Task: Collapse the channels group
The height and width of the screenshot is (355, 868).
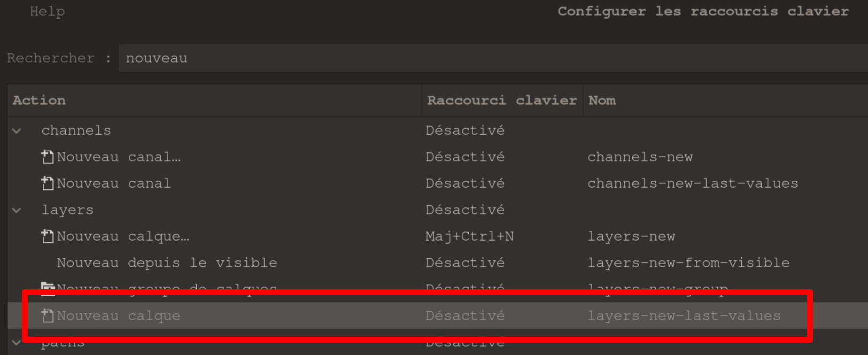Action: [x=17, y=130]
